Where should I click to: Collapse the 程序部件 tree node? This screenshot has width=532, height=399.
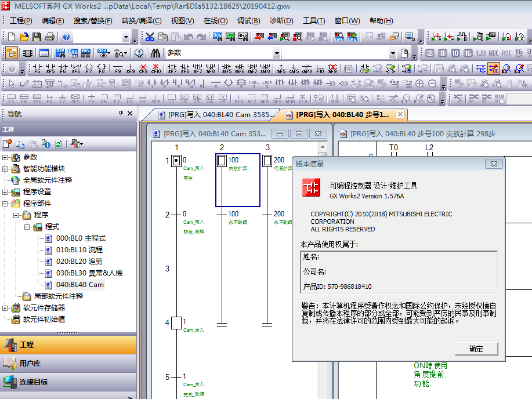click(x=5, y=204)
